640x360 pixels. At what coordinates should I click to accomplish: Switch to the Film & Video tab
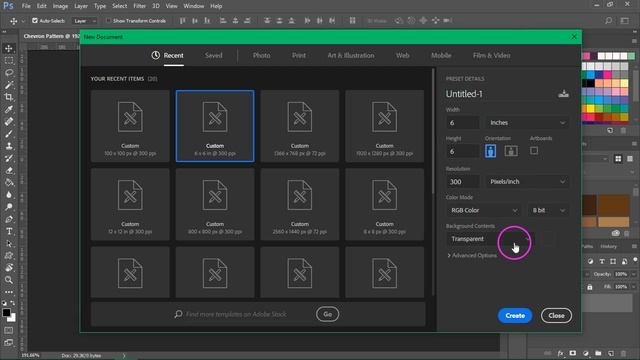491,56
